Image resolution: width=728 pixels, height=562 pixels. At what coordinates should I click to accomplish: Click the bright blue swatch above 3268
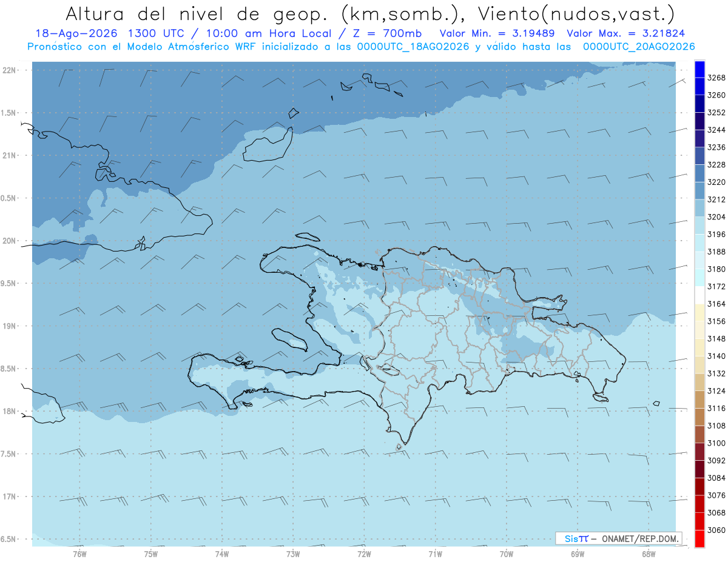(x=699, y=69)
